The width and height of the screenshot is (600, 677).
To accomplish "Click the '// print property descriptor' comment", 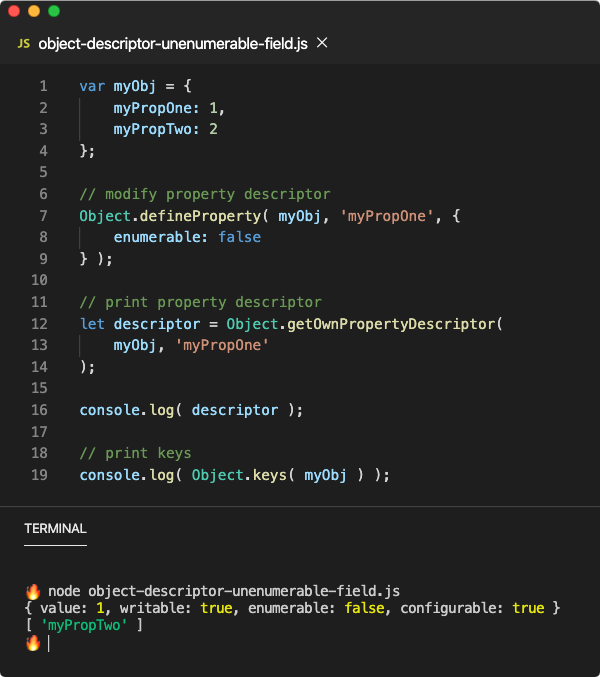I will (201, 302).
